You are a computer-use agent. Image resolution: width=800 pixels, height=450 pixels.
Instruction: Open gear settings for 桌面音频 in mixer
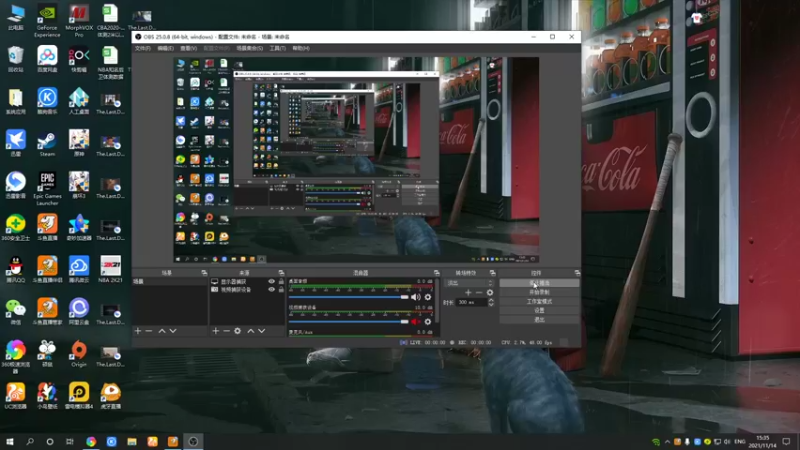coord(428,297)
